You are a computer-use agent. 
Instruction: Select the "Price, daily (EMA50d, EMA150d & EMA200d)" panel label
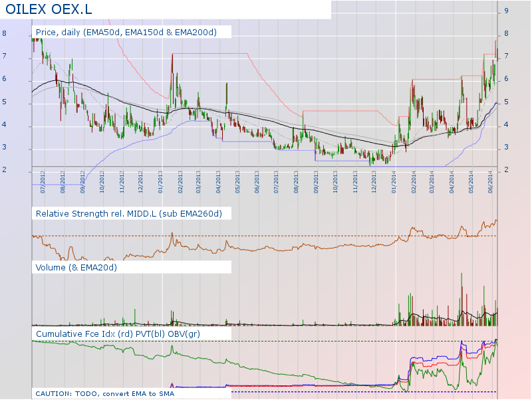tap(126, 32)
